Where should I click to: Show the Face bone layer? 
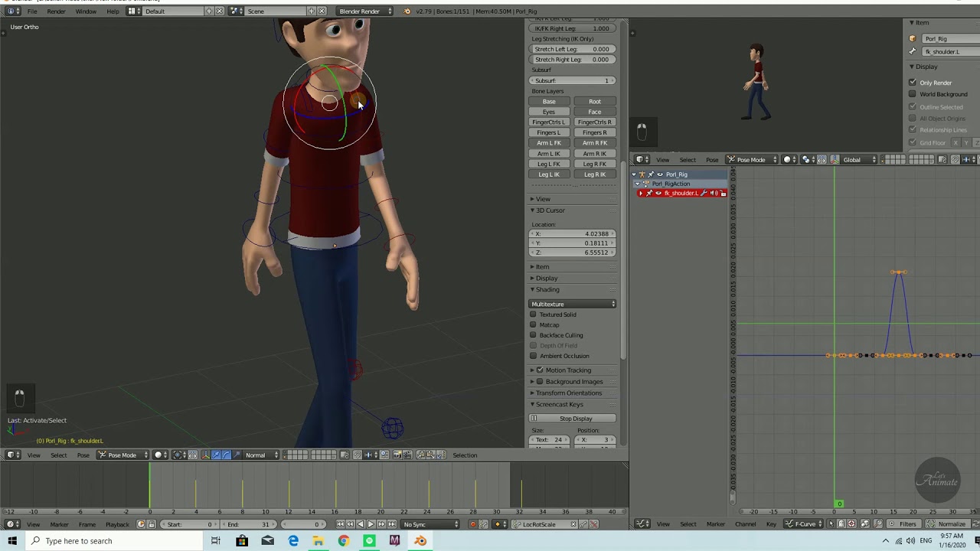(595, 112)
